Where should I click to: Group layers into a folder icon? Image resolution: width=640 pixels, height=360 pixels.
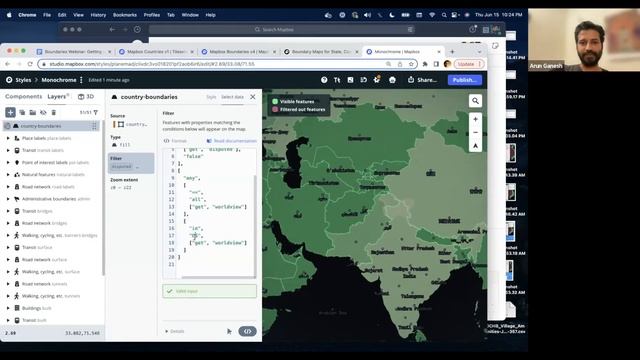coord(33,112)
